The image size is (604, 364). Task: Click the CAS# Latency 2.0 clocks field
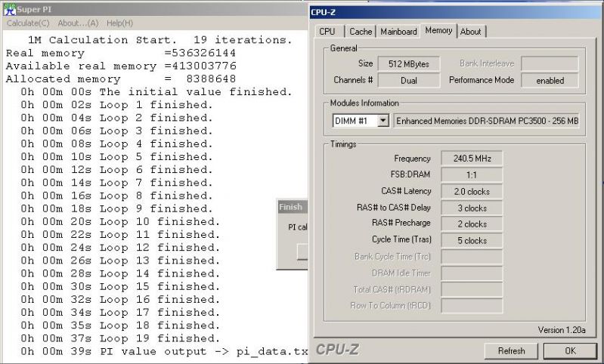pyautogui.click(x=472, y=192)
